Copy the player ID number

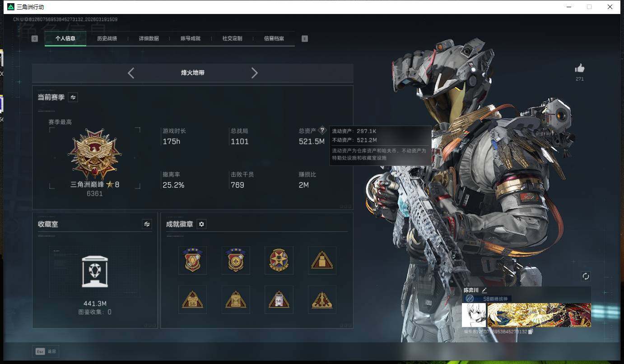[x=531, y=332]
